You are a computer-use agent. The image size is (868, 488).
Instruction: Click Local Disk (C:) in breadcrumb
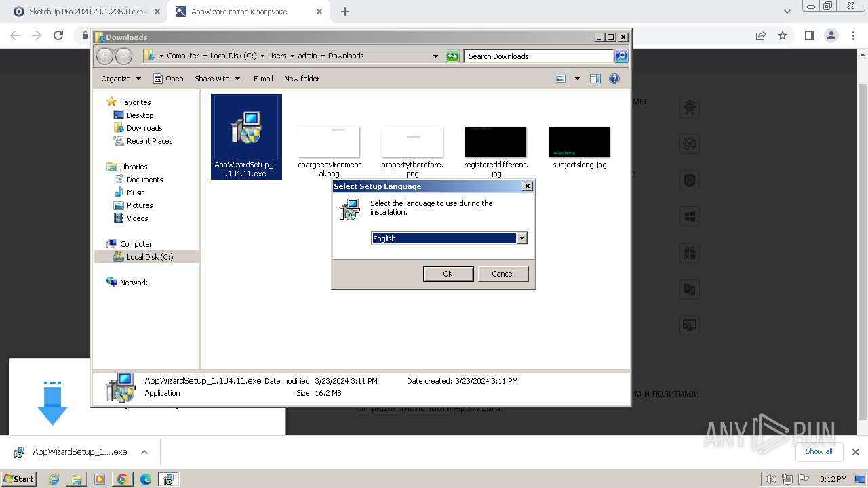(x=234, y=56)
